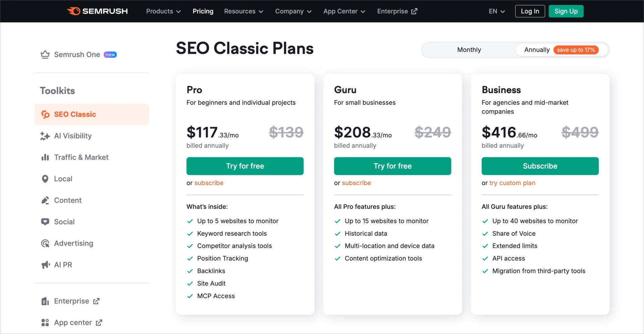
Task: Click Try for free on Pro plan
Action: pyautogui.click(x=245, y=166)
